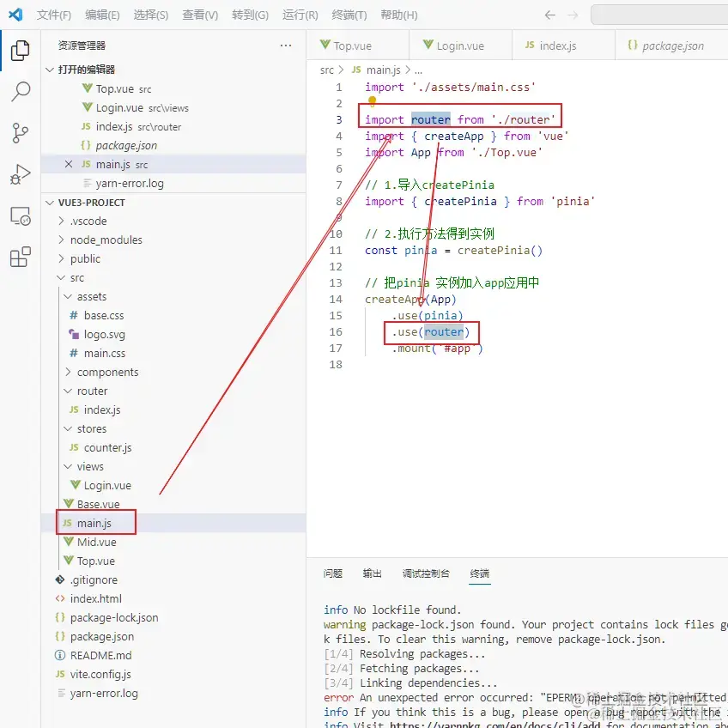Screen dimensions: 728x728
Task: Open the 转到(G) menu
Action: (x=251, y=15)
